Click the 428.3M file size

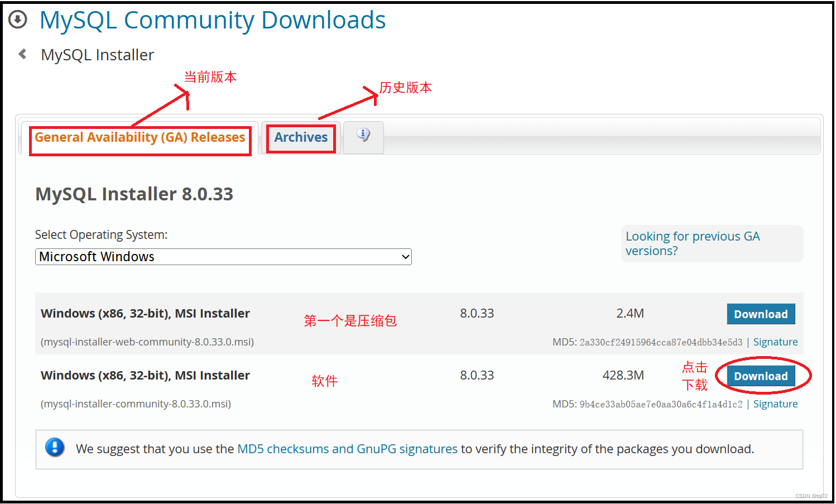click(x=623, y=376)
